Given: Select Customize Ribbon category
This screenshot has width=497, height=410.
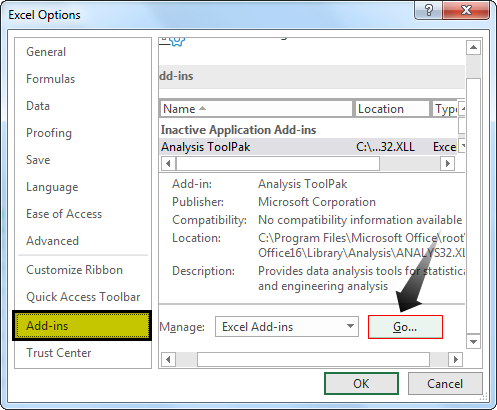Looking at the screenshot, I should click(74, 270).
